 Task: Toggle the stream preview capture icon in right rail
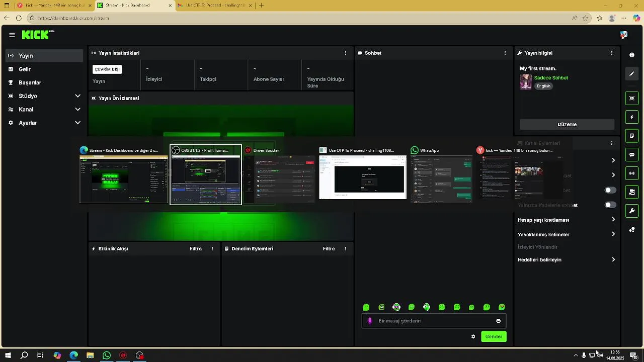point(632,98)
